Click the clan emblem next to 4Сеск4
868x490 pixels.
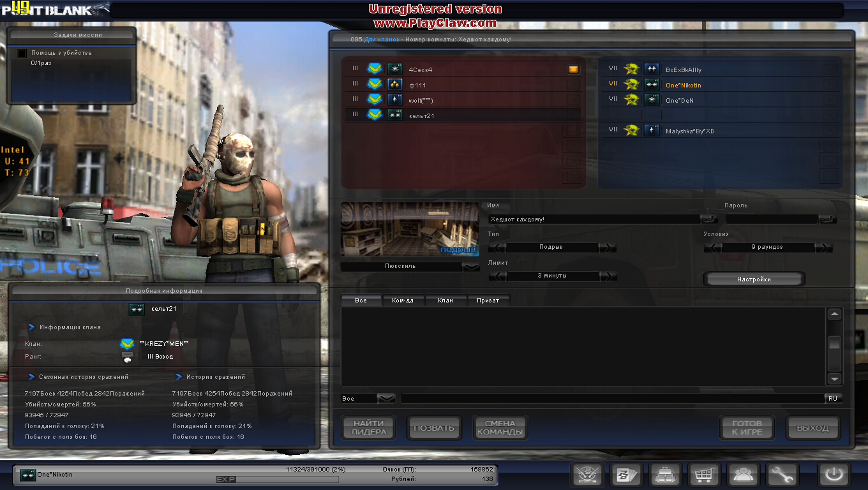pyautogui.click(x=375, y=69)
